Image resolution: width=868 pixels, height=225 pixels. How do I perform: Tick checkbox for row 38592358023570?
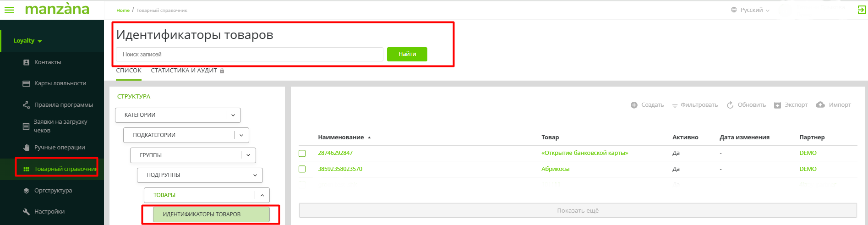(302, 169)
